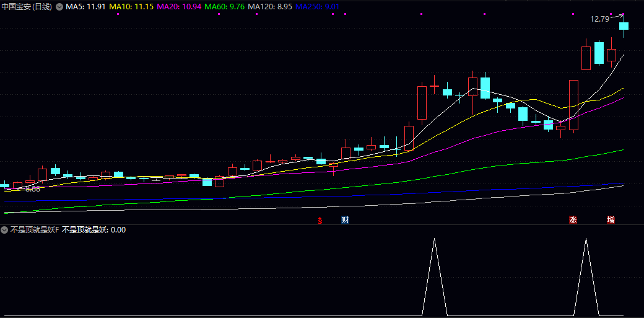Click the blue 财 financial report icon
This screenshot has width=644, height=318.
[345, 220]
